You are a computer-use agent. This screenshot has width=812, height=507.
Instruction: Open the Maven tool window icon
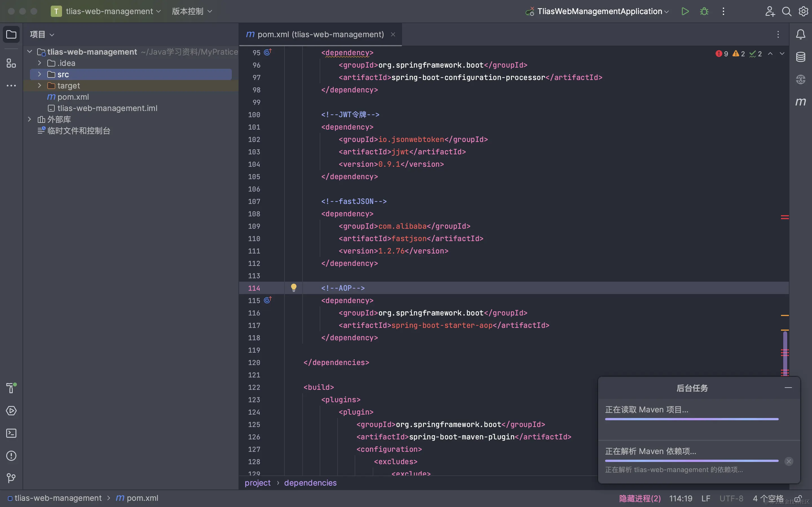point(800,102)
